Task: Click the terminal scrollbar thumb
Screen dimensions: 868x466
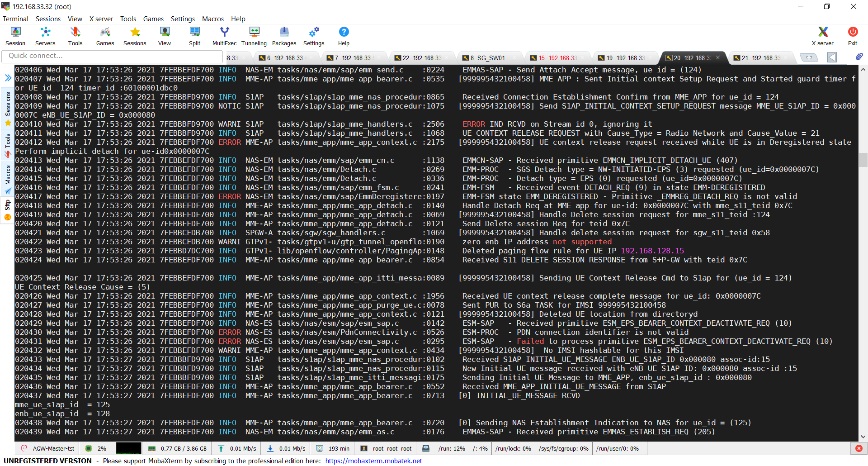Action: (x=863, y=160)
